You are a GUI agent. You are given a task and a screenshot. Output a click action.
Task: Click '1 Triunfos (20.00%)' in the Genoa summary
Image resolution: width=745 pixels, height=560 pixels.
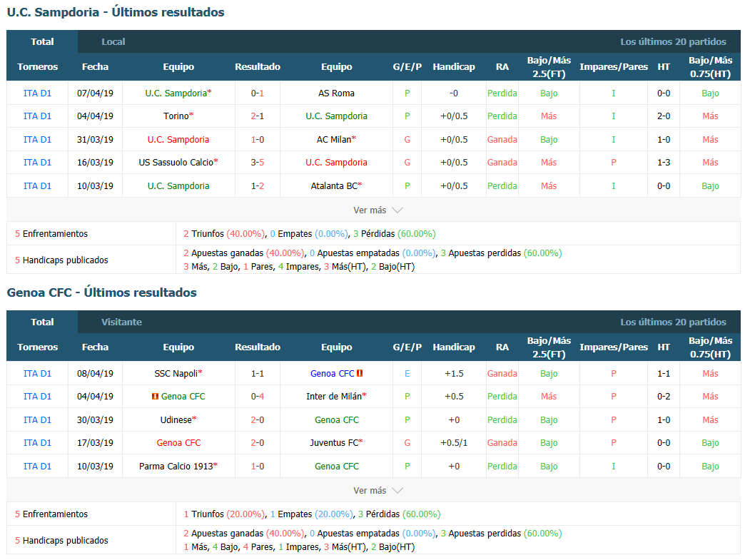click(x=224, y=514)
